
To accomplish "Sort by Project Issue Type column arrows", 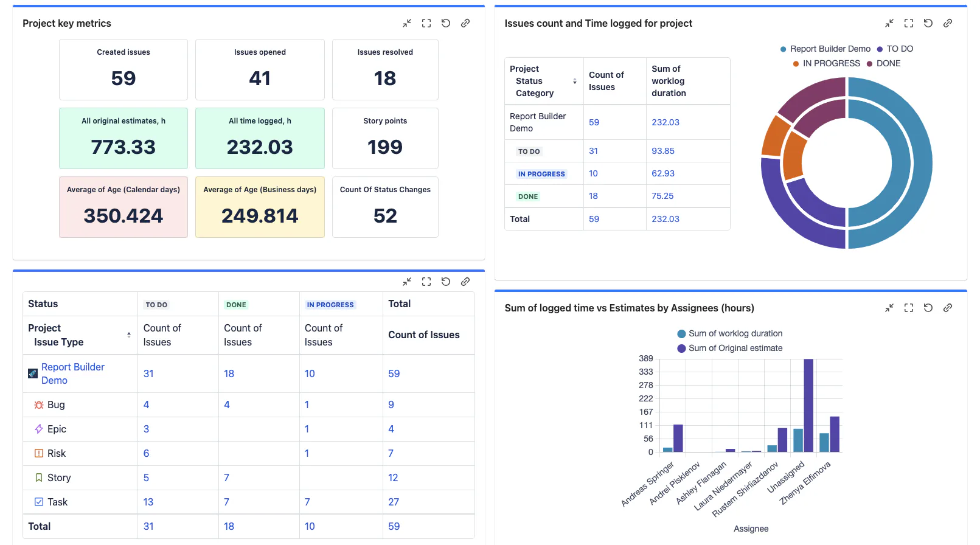I will click(129, 335).
